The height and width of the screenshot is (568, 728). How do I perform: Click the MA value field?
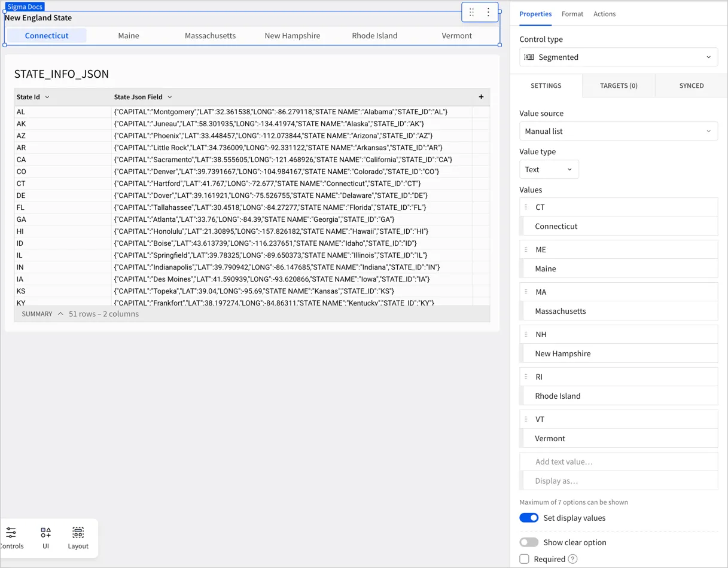click(619, 292)
